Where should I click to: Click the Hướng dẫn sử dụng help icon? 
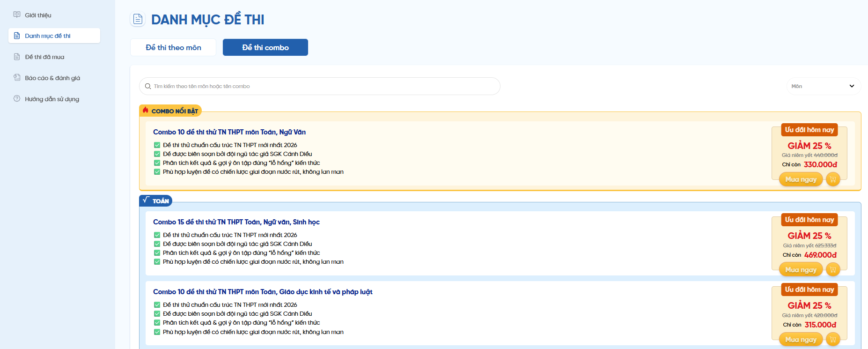pos(17,99)
